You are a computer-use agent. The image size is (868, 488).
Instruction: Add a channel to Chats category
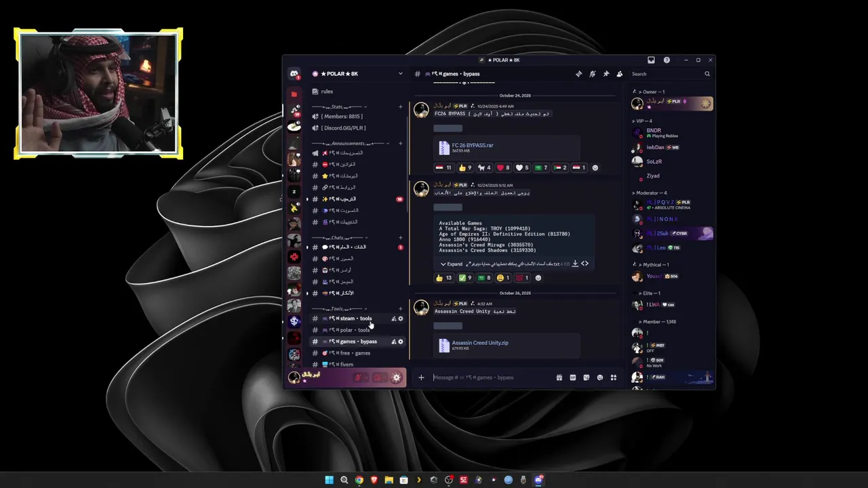coord(400,238)
